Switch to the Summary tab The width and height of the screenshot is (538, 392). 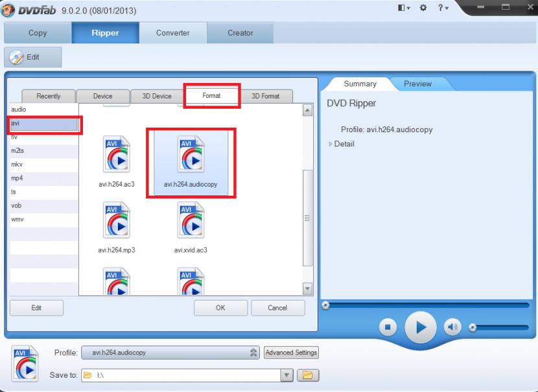click(360, 84)
